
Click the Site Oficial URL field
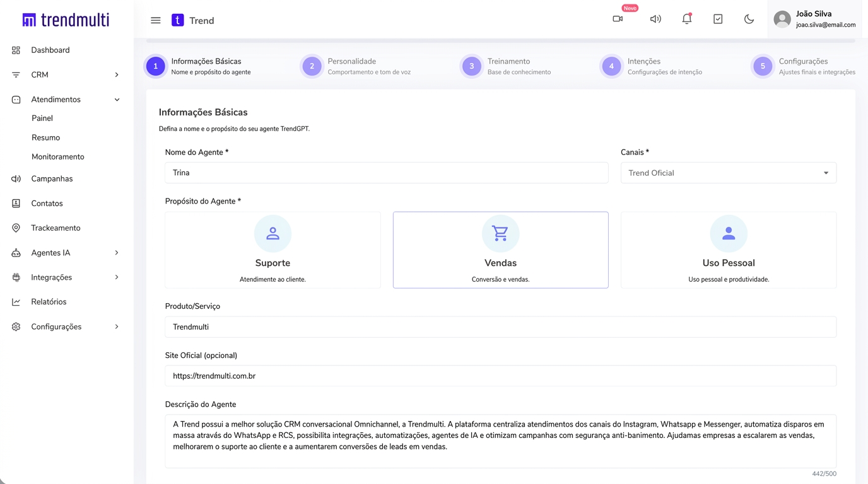click(501, 376)
